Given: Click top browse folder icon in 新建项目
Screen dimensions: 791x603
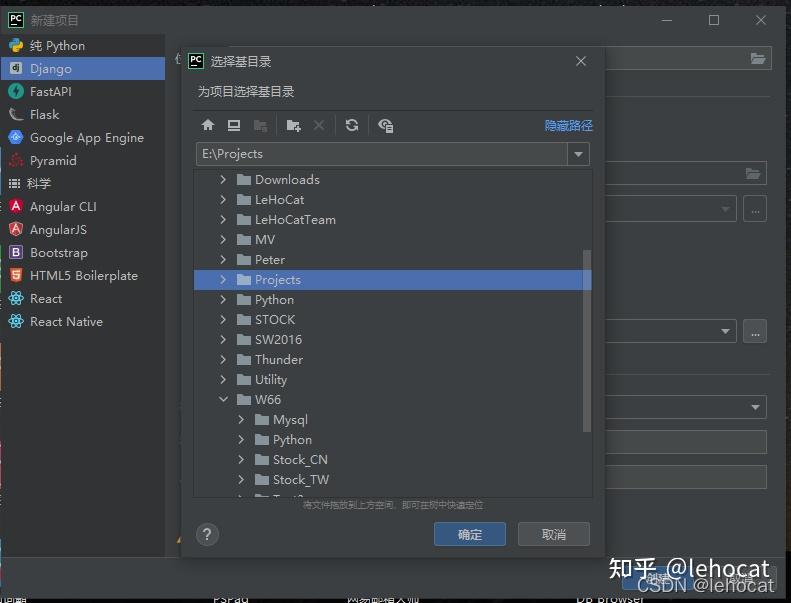Looking at the screenshot, I should 758,59.
